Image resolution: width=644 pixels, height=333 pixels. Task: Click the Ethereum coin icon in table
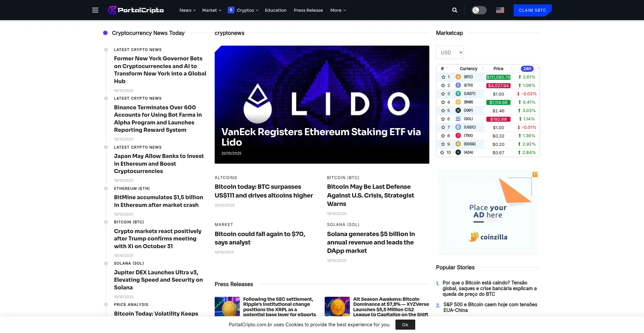458,86
